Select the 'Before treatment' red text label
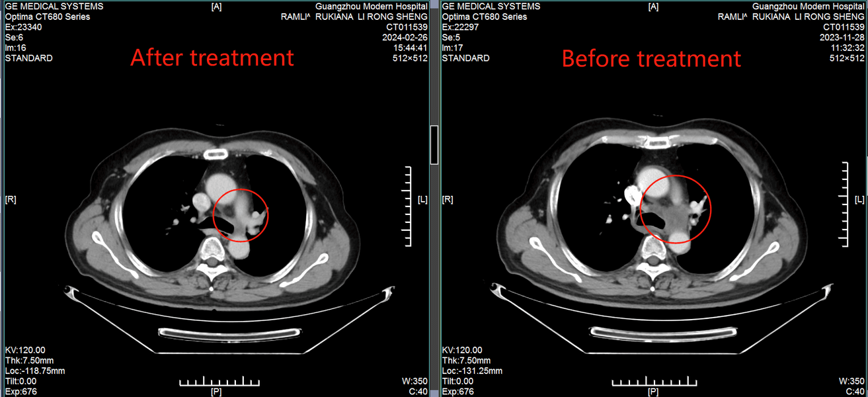Image resolution: width=868 pixels, height=397 pixels. (651, 59)
